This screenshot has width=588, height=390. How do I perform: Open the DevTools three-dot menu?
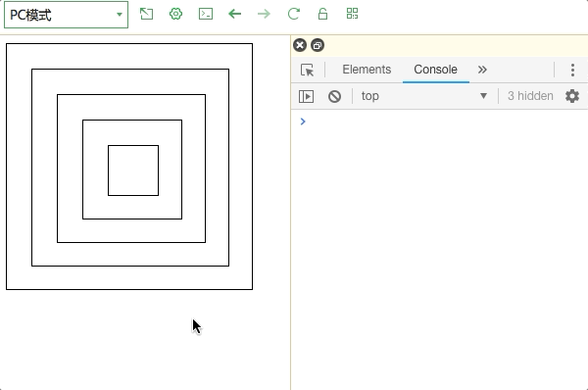(572, 71)
